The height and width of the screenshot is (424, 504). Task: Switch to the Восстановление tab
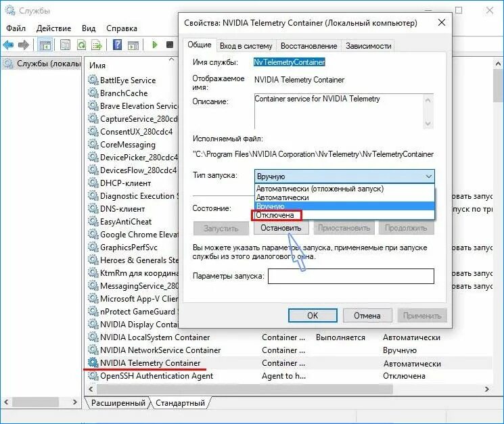coord(309,46)
